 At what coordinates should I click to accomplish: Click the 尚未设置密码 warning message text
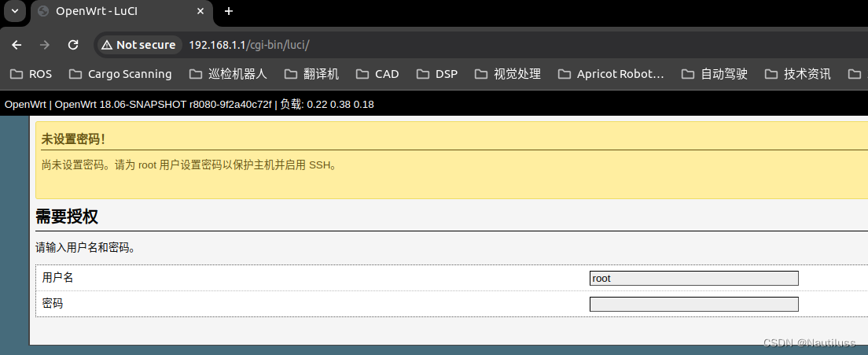(189, 165)
